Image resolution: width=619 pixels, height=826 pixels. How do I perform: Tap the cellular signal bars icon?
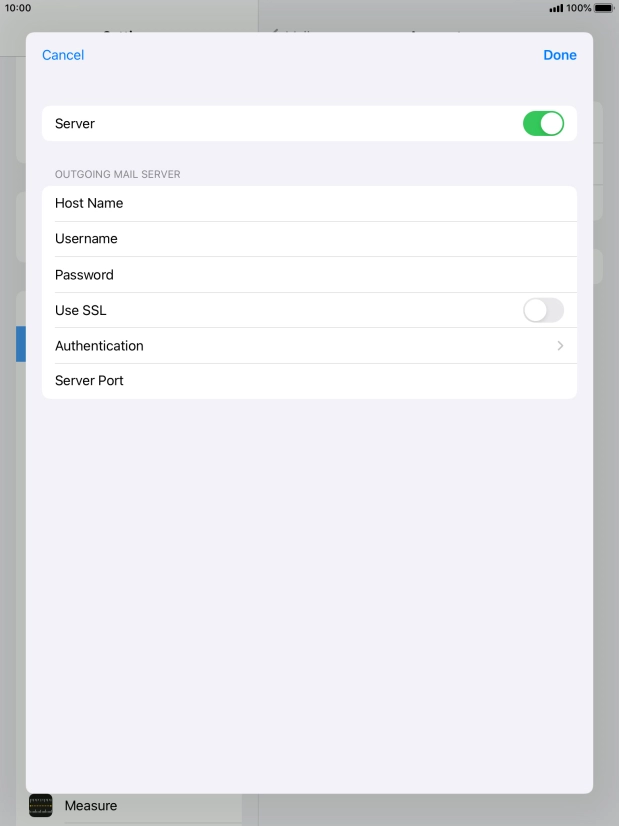[x=556, y=8]
